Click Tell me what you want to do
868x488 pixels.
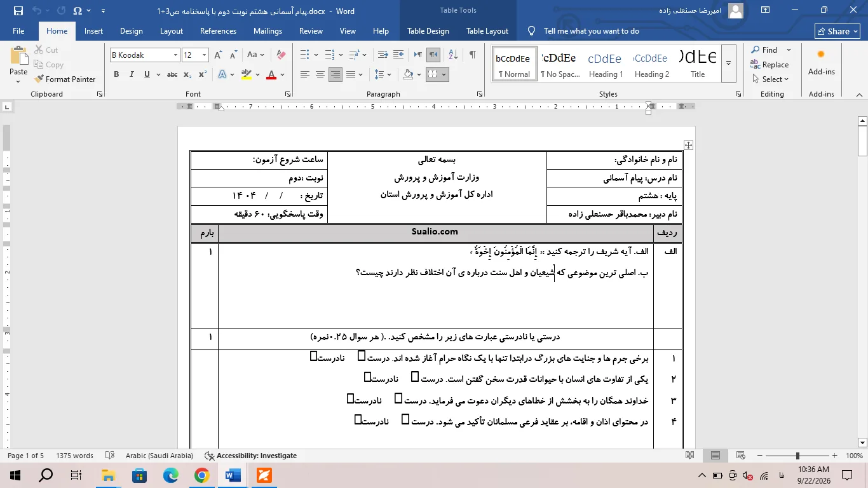pyautogui.click(x=585, y=31)
